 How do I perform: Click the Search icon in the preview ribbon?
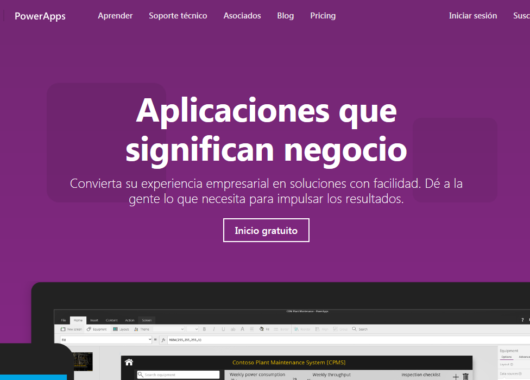[x=354, y=329]
